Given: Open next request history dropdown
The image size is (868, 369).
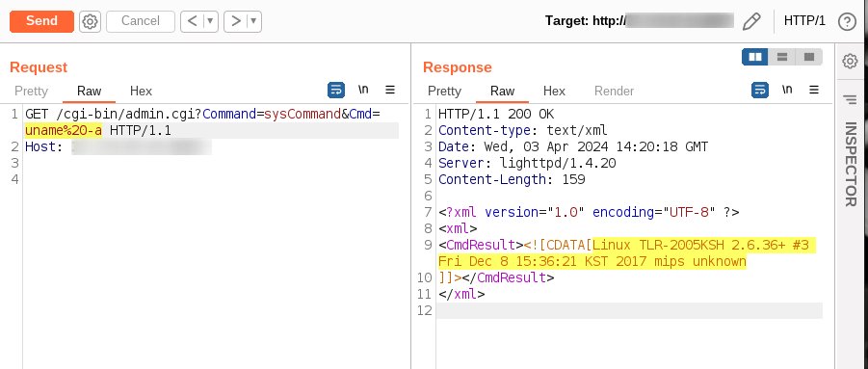Looking at the screenshot, I should (x=253, y=21).
